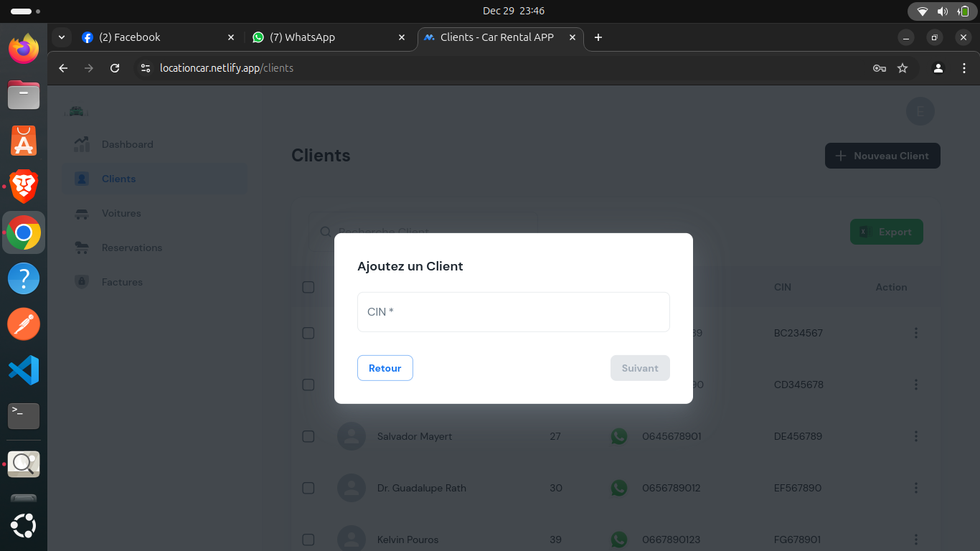
Task: Click the Dashboard chart icon
Action: [x=82, y=144]
